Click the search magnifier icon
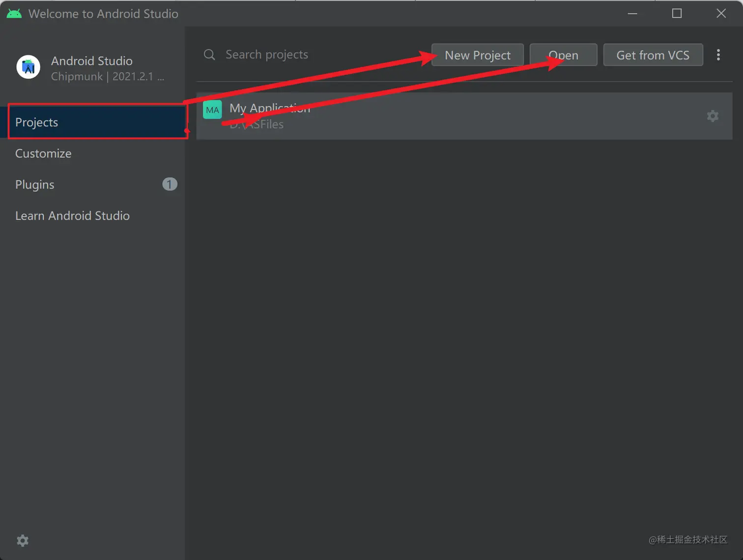This screenshot has width=743, height=560. pos(209,55)
